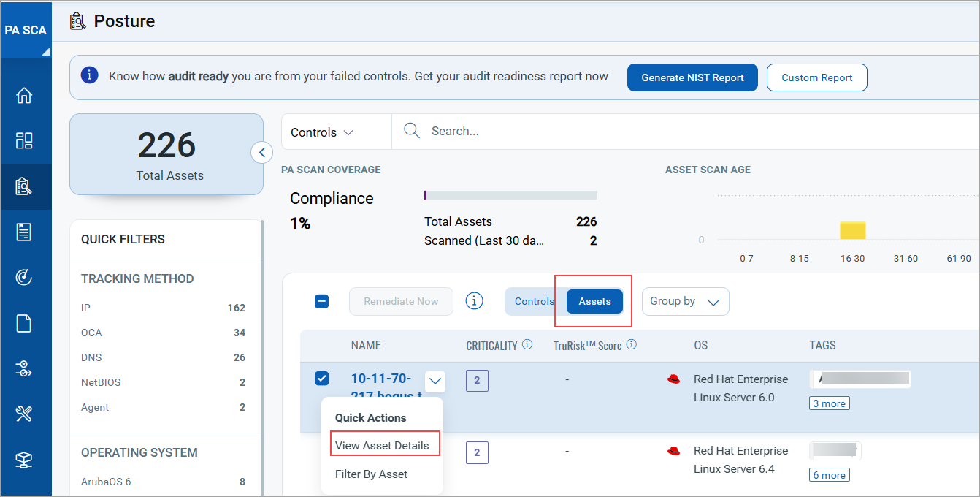Open the assets network icon in sidebar
Viewport: 980px width, 497px height.
[x=24, y=460]
